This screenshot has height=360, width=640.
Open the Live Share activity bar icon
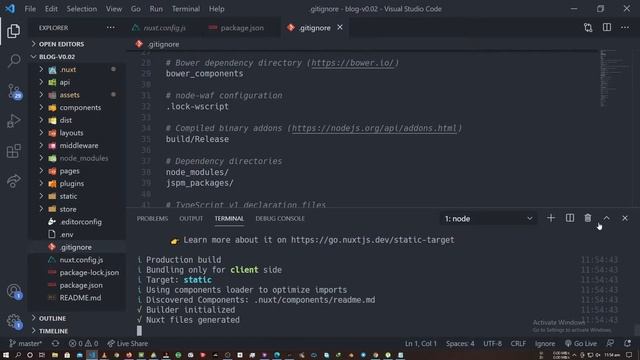13,180
